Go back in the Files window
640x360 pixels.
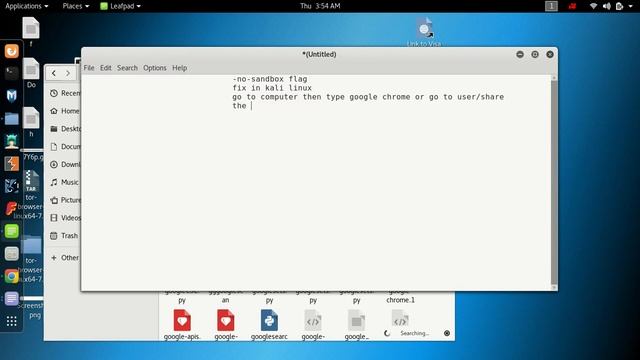pyautogui.click(x=54, y=73)
